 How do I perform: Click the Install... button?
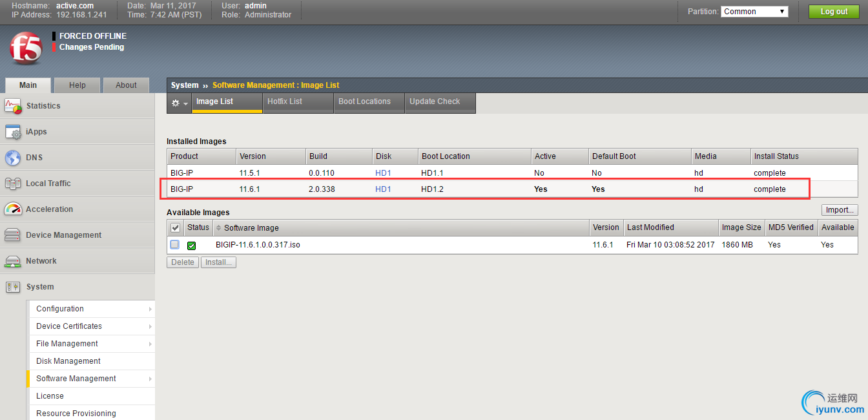219,262
